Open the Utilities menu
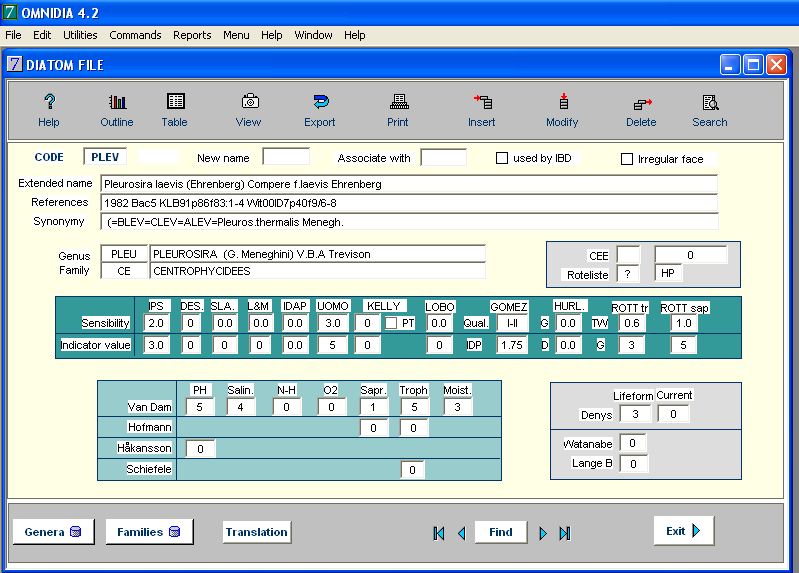Viewport: 799px width, 573px height. point(80,35)
